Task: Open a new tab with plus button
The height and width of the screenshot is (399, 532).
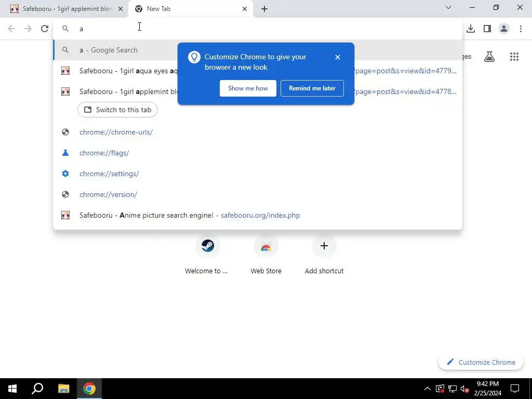Action: (x=264, y=9)
